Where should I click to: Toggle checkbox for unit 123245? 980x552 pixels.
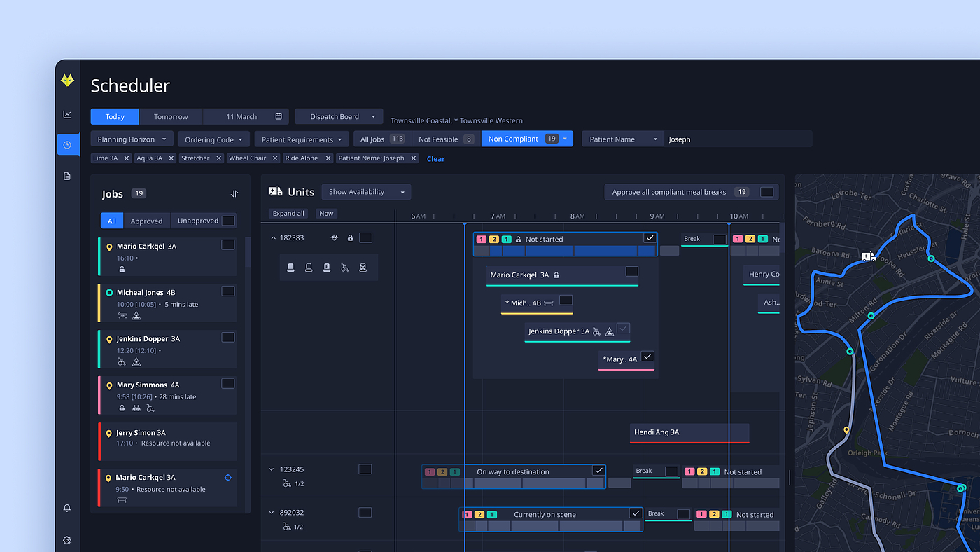click(365, 469)
